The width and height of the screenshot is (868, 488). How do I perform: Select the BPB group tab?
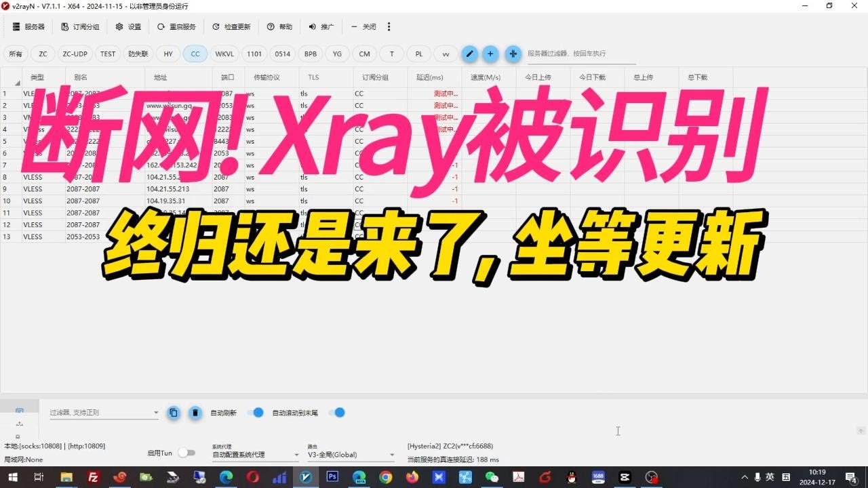(311, 54)
